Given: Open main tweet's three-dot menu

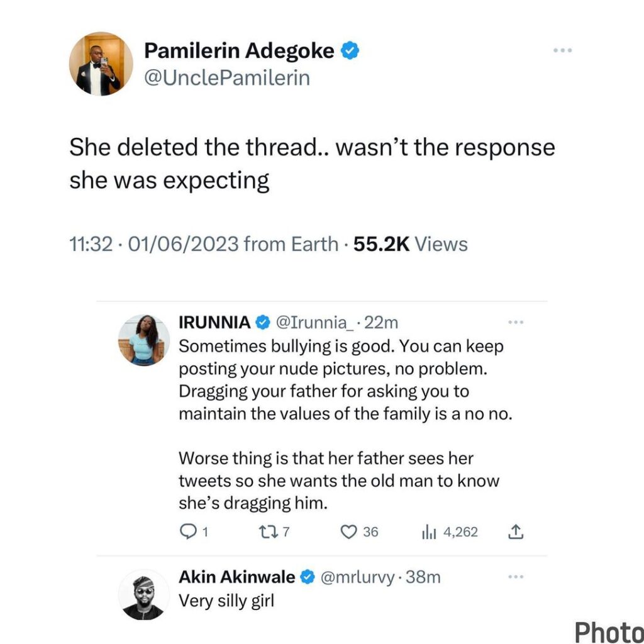Looking at the screenshot, I should click(x=563, y=50).
